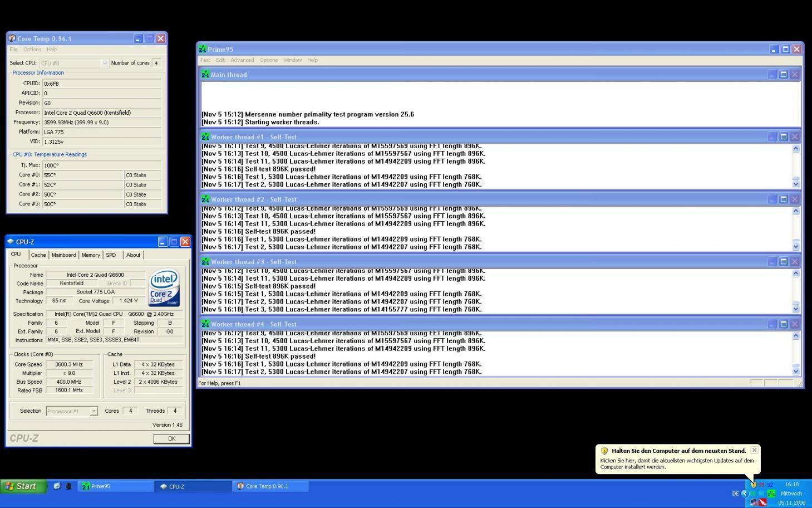Open the Test menu in Prime95

(x=205, y=60)
